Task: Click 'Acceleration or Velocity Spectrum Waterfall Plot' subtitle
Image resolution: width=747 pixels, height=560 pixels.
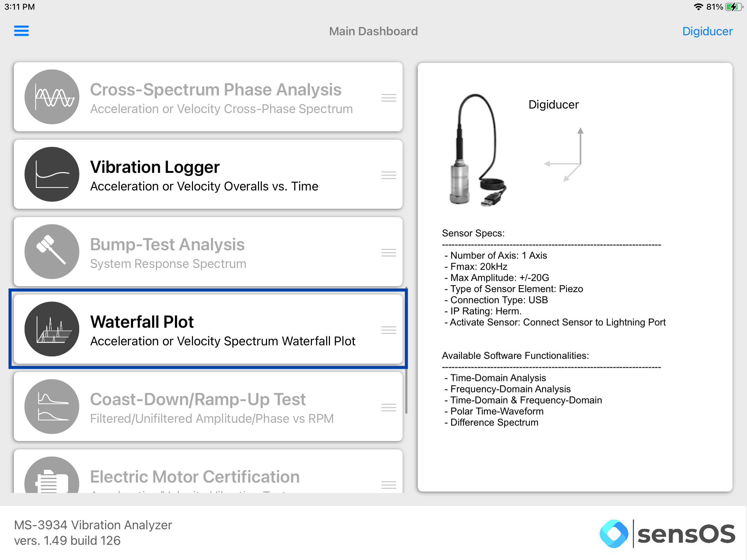Action: coord(223,341)
